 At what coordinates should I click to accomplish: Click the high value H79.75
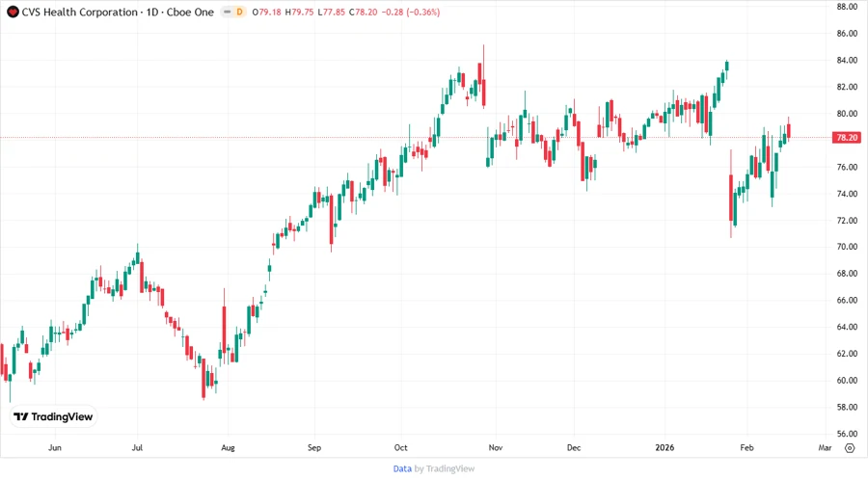300,13
